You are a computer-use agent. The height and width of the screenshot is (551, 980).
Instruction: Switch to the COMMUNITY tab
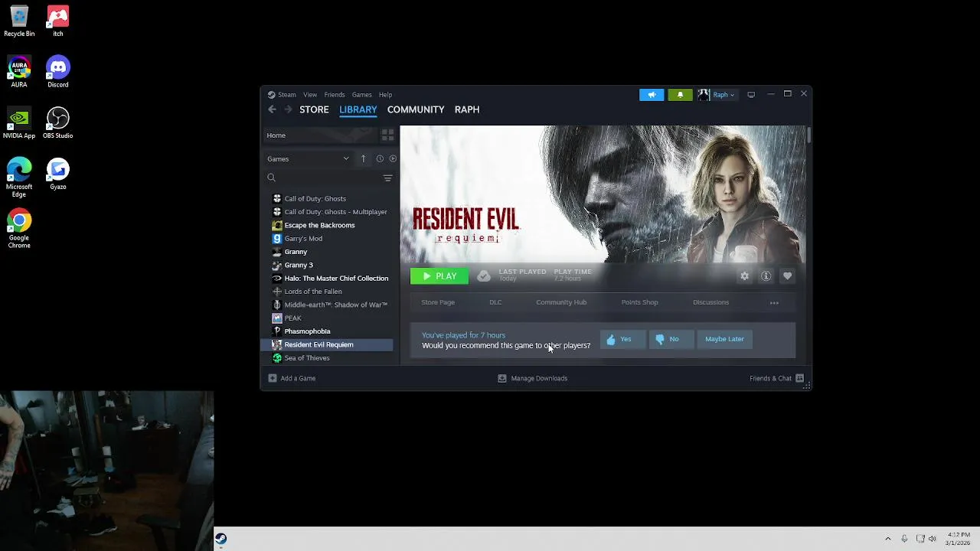coord(416,109)
